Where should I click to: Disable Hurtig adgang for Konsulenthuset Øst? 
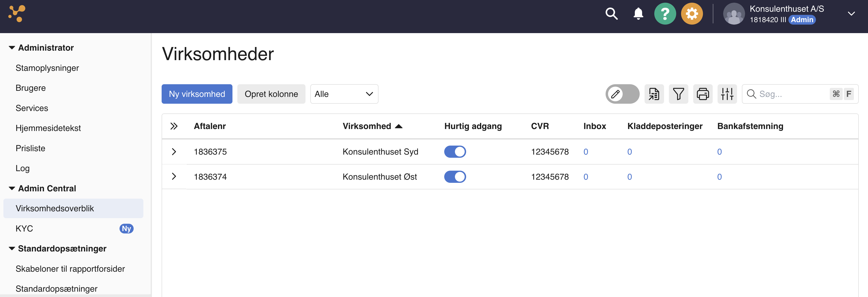click(x=455, y=177)
